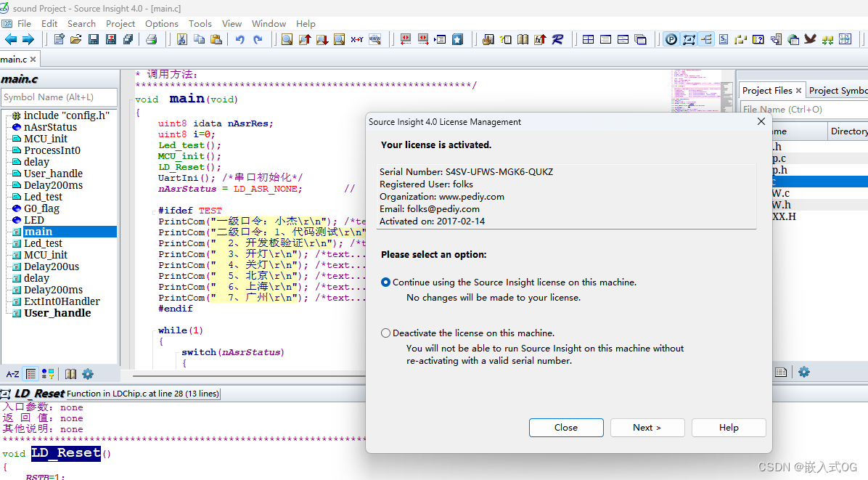
Task: Click the Cascade Windows toolbar icon
Action: 641,39
